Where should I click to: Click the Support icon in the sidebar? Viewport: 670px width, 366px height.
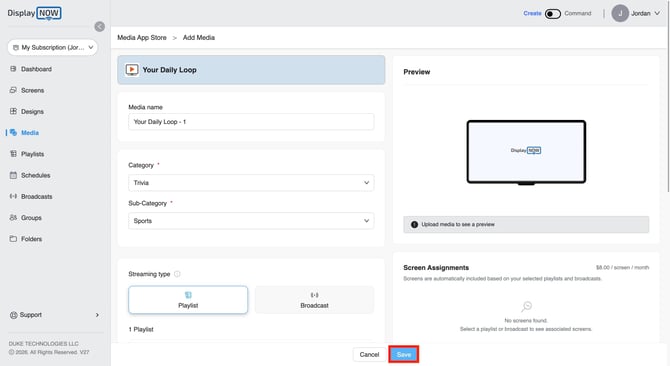click(x=13, y=315)
